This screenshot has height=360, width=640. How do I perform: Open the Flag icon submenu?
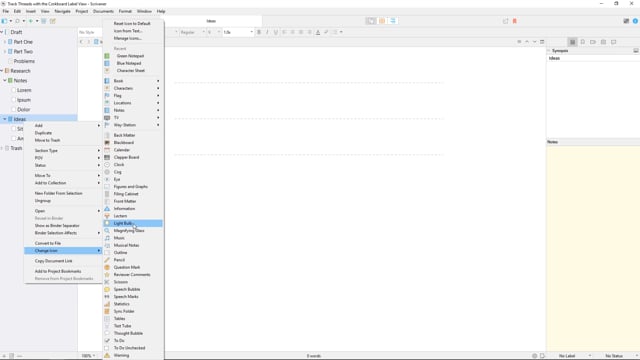(x=133, y=96)
